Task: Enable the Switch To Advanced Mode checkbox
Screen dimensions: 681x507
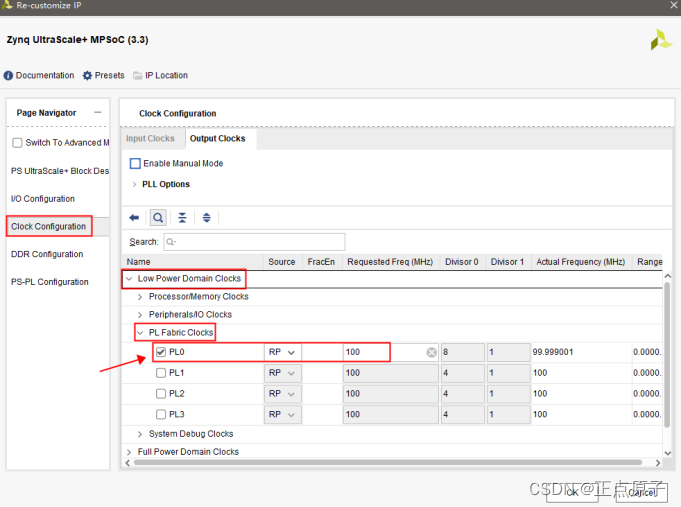Action: [17, 143]
